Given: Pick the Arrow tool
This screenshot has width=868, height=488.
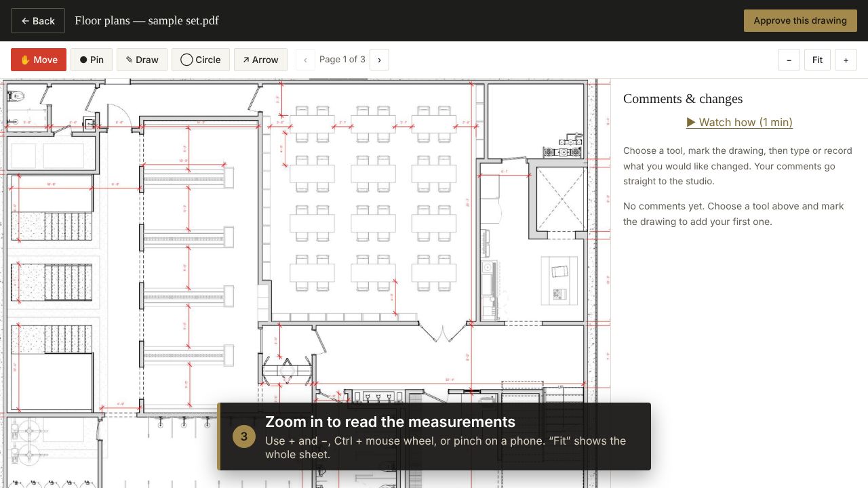Looking at the screenshot, I should [260, 60].
